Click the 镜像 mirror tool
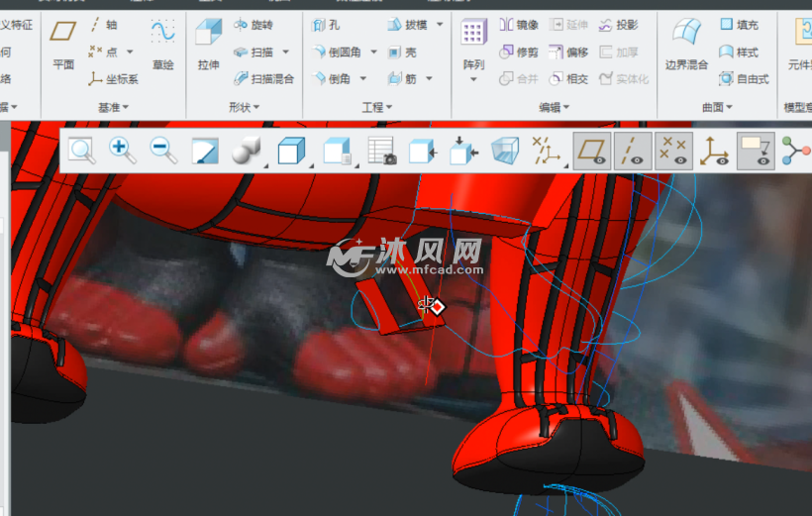The image size is (812, 516). coord(519,25)
